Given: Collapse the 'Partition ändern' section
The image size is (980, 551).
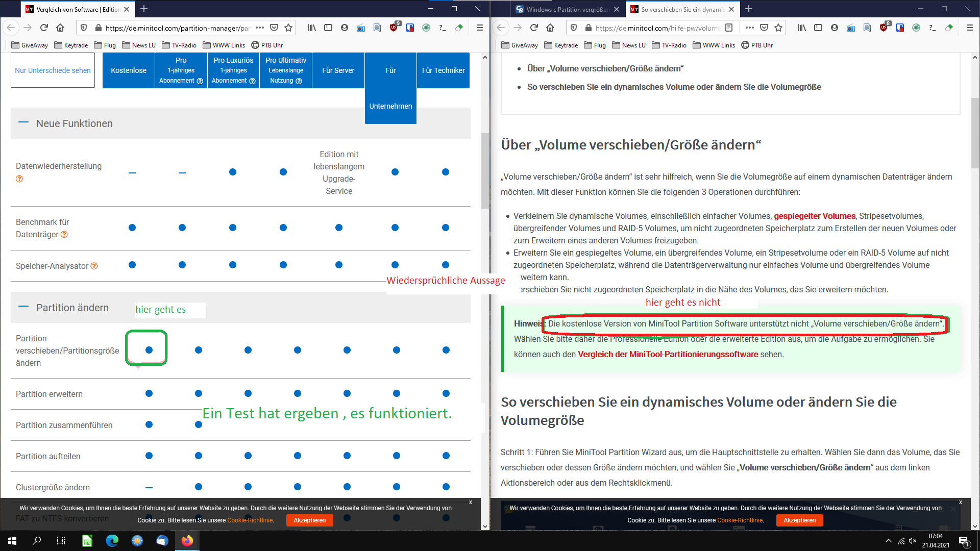Looking at the screenshot, I should (x=23, y=307).
